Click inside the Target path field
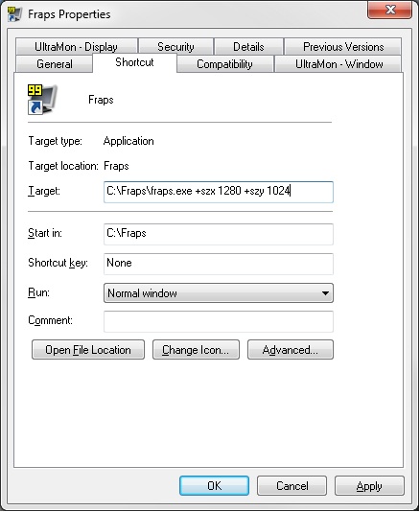Image resolution: width=420 pixels, height=512 pixels. (x=219, y=192)
